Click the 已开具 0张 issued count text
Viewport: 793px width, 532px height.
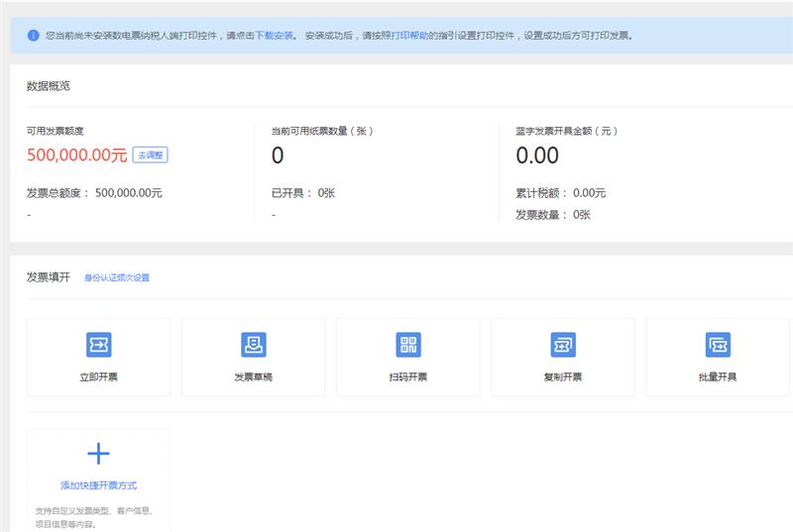[303, 193]
